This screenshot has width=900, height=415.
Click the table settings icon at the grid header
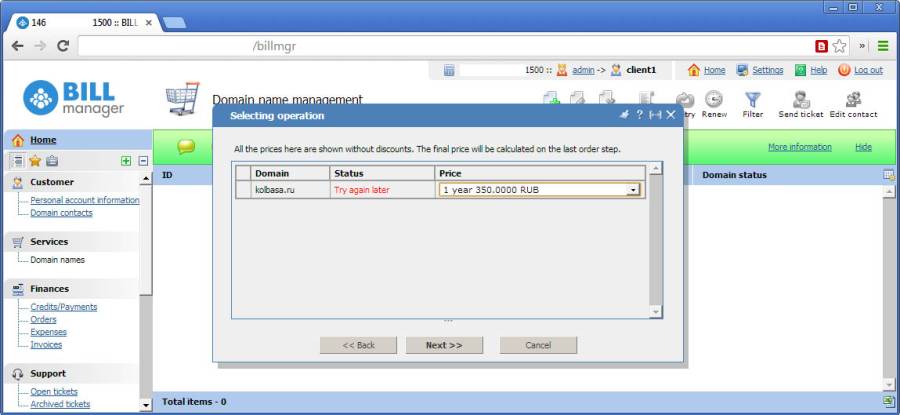pyautogui.click(x=889, y=175)
